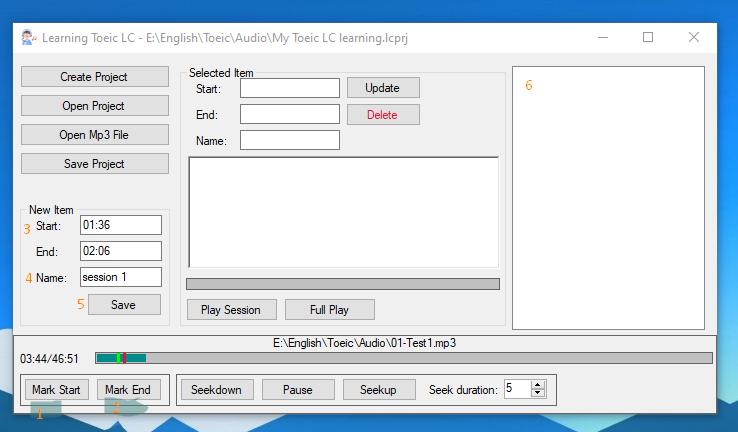Click the Save Project button

(x=95, y=164)
